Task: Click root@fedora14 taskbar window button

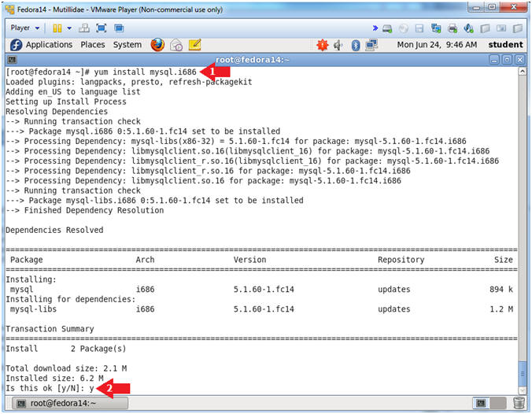Action: tap(70, 403)
